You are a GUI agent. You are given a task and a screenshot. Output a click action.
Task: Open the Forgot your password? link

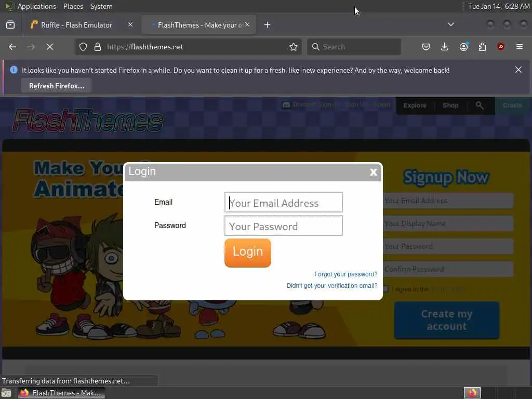[x=345, y=274]
